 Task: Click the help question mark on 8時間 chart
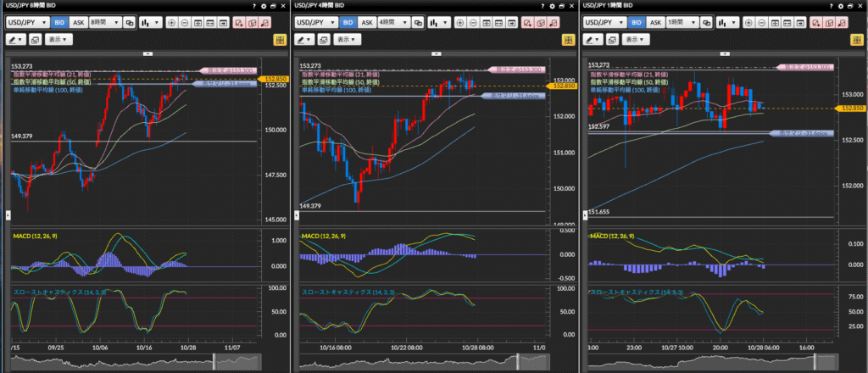pyautogui.click(x=254, y=6)
